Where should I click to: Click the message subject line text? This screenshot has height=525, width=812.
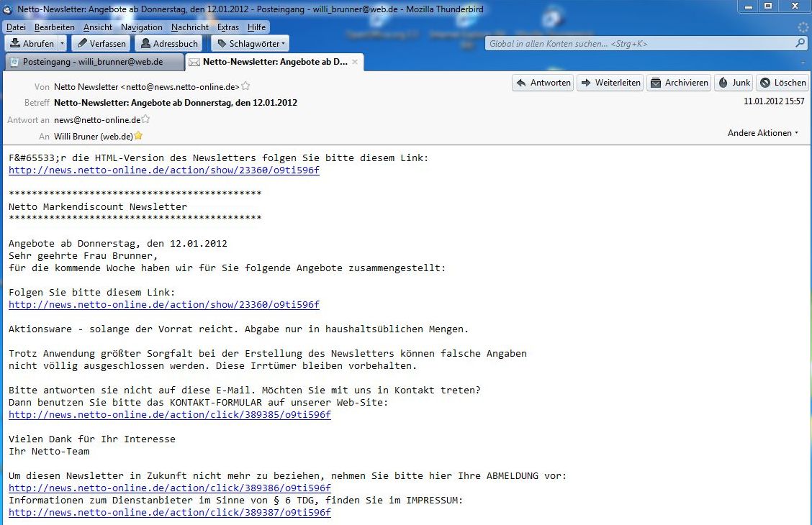[x=176, y=102]
